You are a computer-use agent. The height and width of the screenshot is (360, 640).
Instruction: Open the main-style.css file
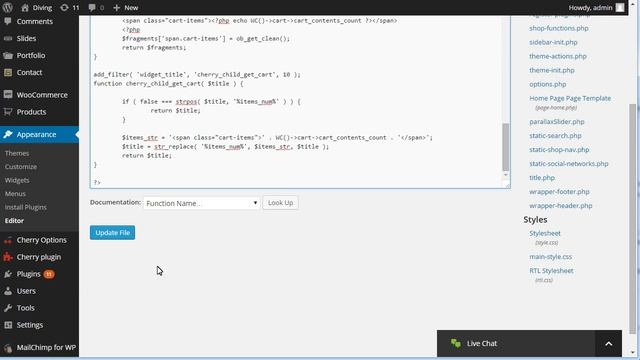coord(550,257)
